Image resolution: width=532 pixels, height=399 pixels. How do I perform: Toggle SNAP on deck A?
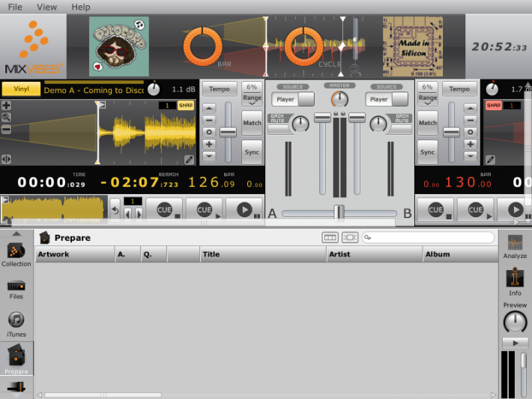[x=186, y=105]
